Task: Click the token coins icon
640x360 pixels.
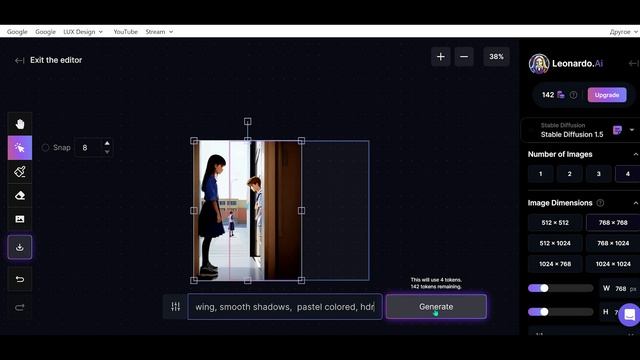Action: pyautogui.click(x=561, y=95)
